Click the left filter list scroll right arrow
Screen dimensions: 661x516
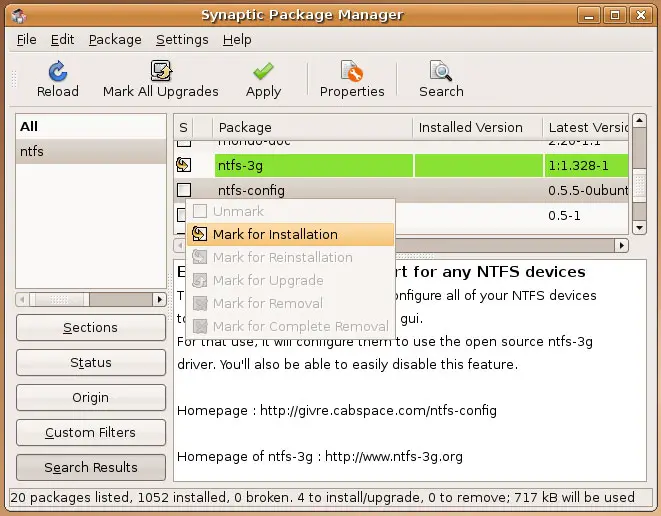pos(159,300)
